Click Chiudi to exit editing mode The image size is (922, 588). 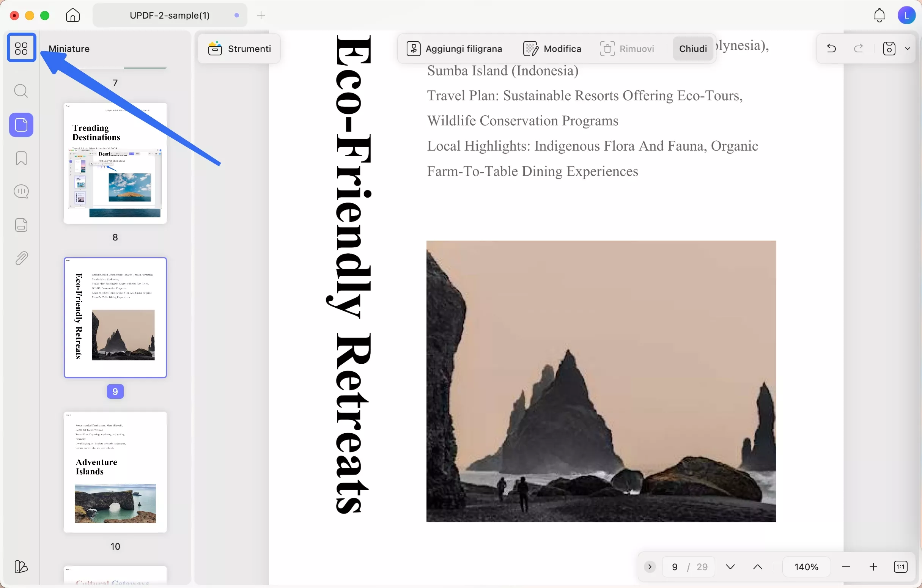[693, 48]
